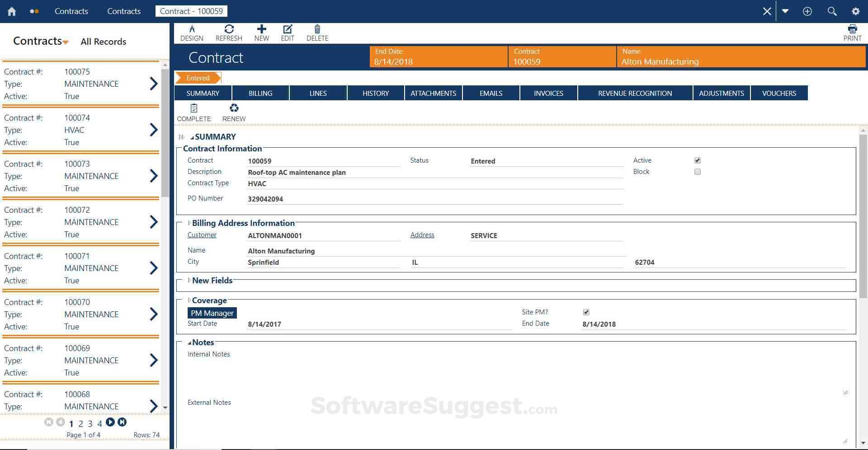
Task: Disable the Site PM? checkbox
Action: click(x=586, y=312)
